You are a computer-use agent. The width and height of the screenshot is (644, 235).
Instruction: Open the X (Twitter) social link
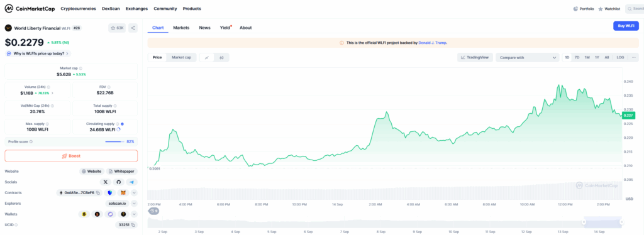pos(106,182)
